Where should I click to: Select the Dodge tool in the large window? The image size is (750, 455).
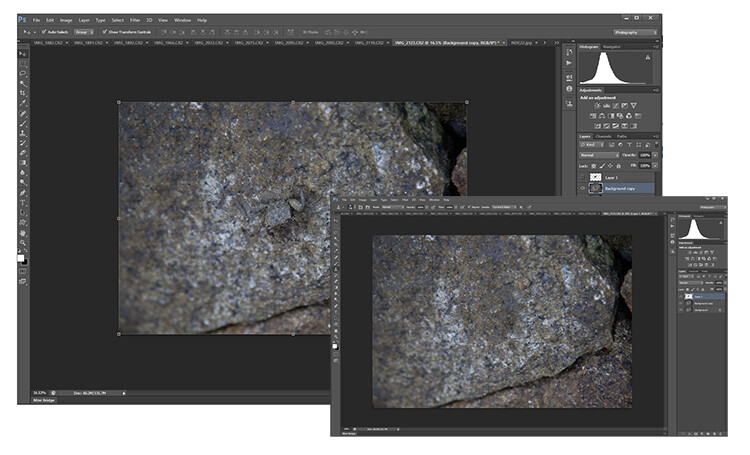coord(22,183)
